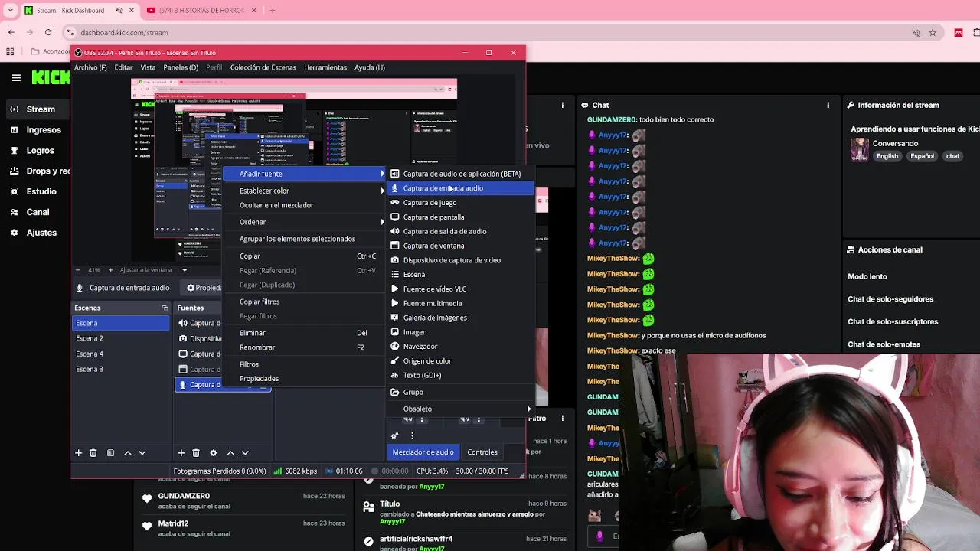This screenshot has height=551, width=980.
Task: Open Chrome tab search dropdown arrow
Action: pos(11,10)
